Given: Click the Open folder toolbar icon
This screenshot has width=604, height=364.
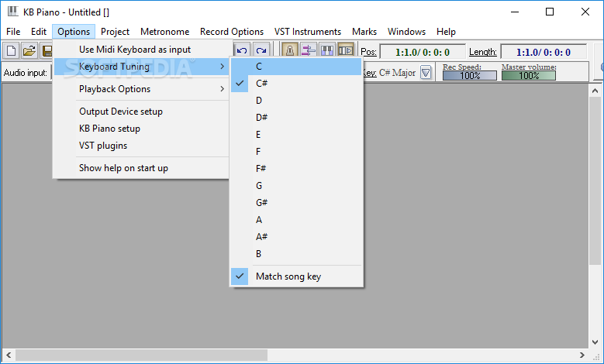Looking at the screenshot, I should (29, 51).
